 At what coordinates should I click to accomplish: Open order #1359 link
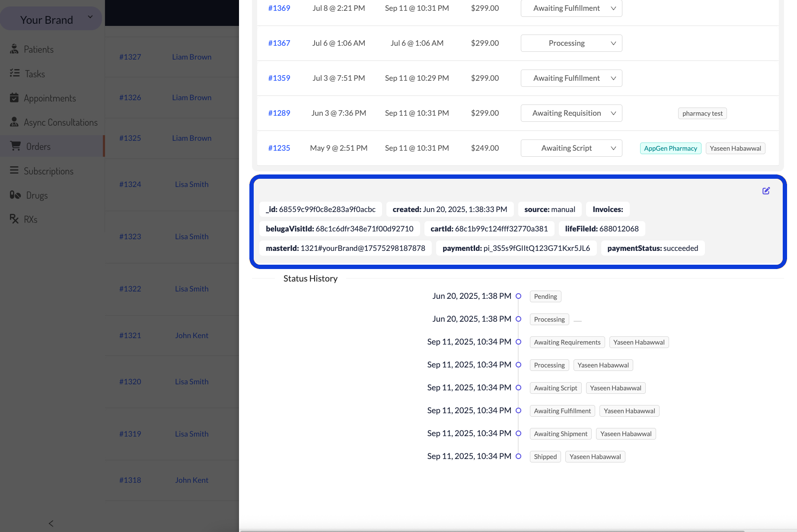pyautogui.click(x=279, y=78)
